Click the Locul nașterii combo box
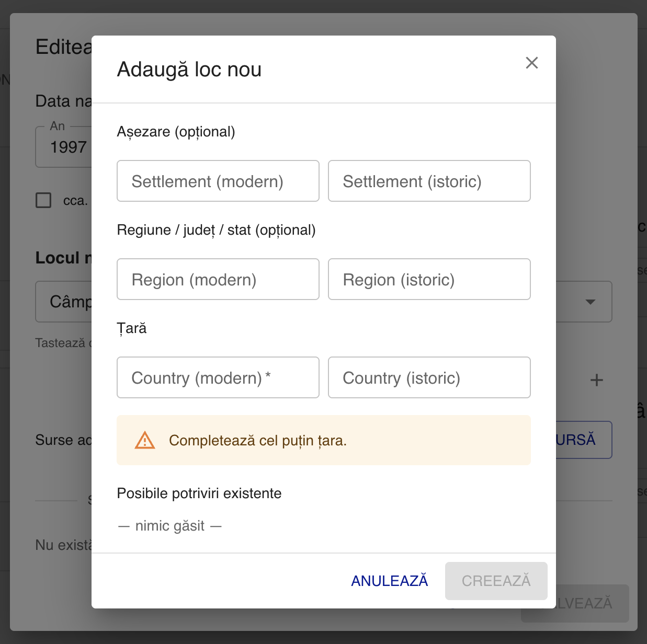The width and height of the screenshot is (647, 644). tap(65, 302)
